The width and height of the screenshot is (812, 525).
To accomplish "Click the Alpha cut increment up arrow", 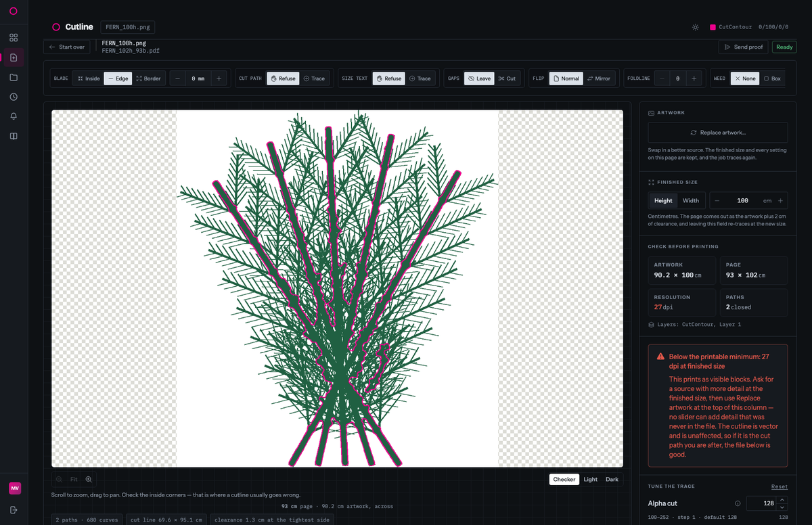I will tap(783, 500).
